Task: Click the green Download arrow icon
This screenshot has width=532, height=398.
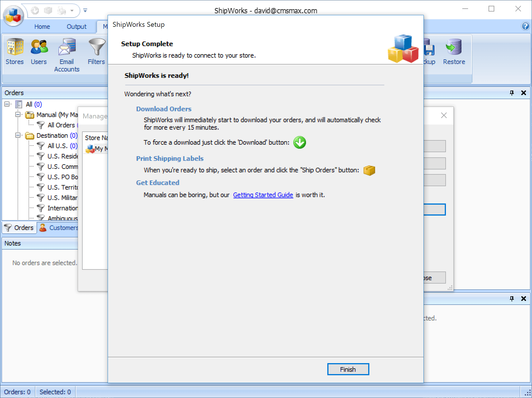Action: pyautogui.click(x=299, y=142)
